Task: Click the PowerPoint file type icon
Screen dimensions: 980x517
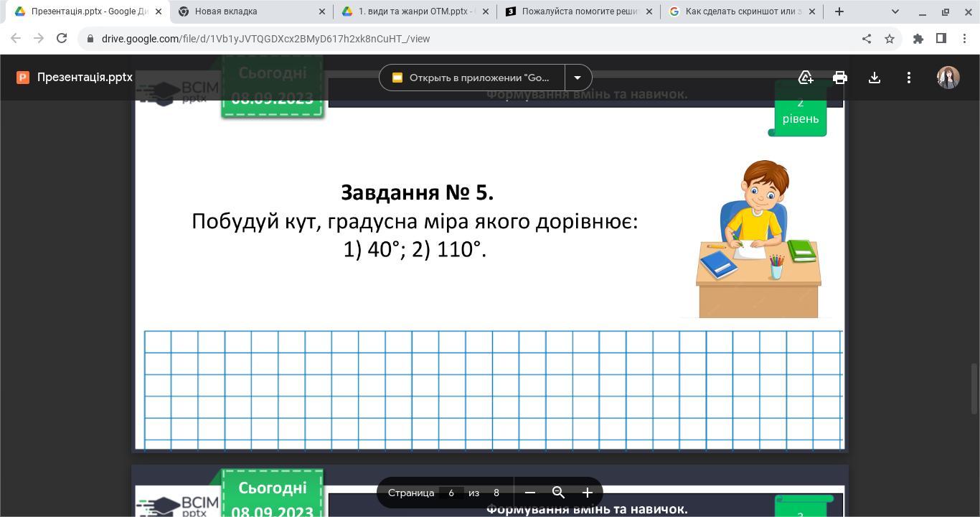Action: coord(23,78)
